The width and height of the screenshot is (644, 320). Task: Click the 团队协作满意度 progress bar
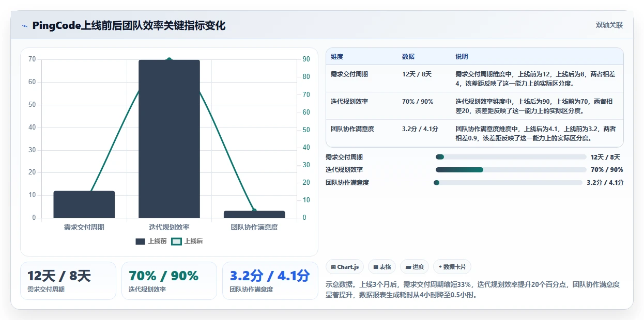pos(508,183)
